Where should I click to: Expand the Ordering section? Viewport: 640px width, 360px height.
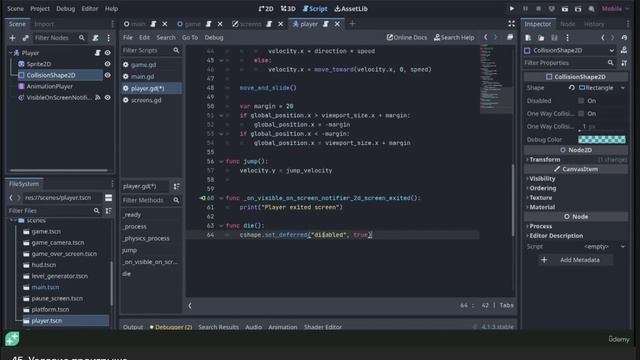(542, 188)
